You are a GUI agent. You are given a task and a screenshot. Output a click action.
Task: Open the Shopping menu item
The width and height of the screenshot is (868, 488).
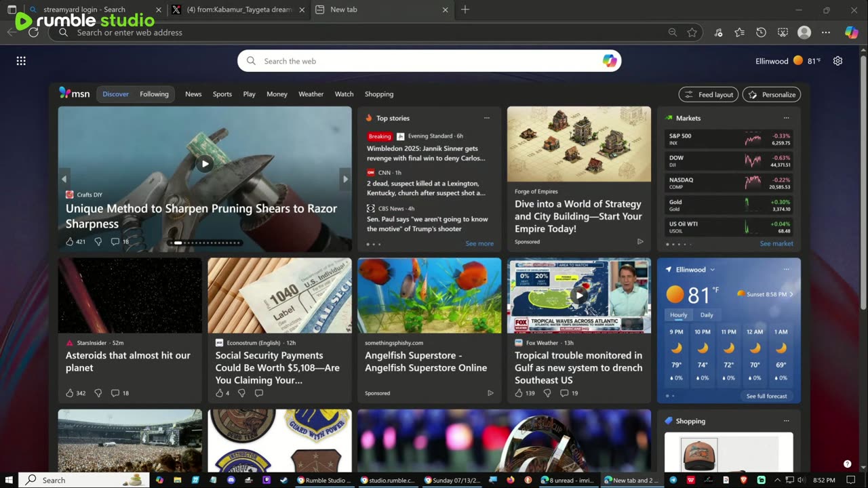point(379,94)
